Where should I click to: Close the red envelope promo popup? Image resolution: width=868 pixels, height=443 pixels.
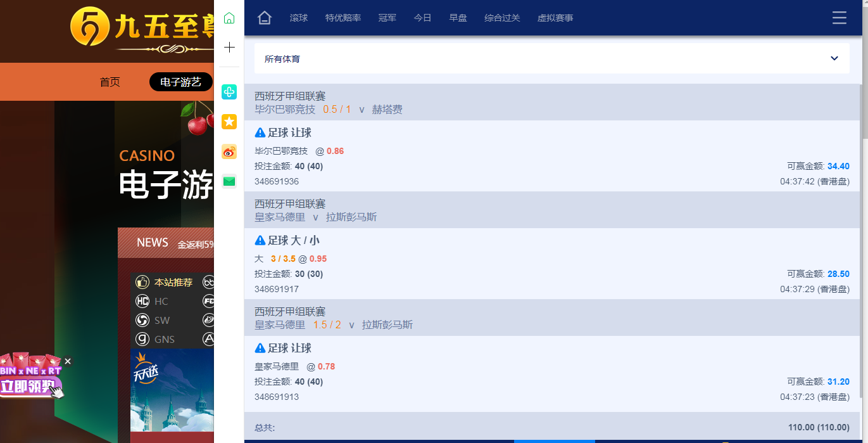68,361
